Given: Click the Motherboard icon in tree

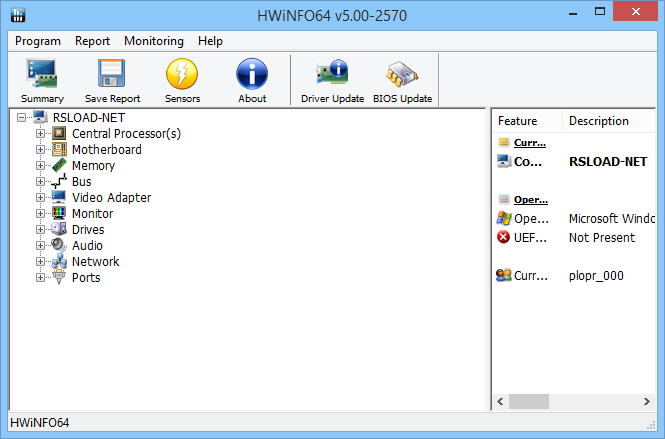Looking at the screenshot, I should 59,149.
